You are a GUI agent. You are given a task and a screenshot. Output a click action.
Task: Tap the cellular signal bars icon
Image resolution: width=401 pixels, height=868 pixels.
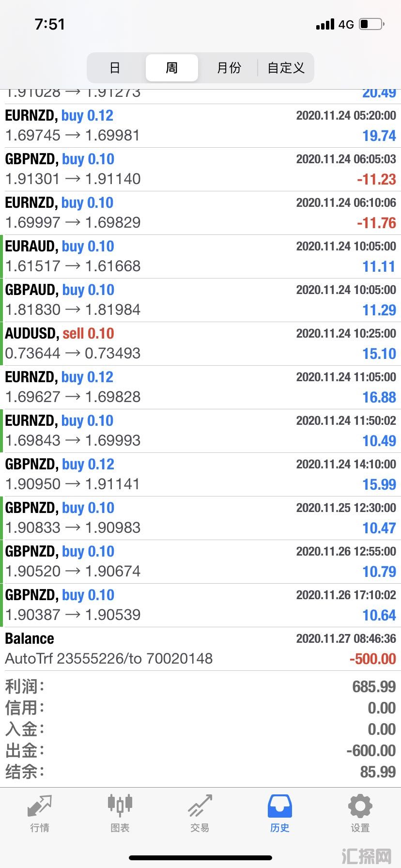coord(325,24)
